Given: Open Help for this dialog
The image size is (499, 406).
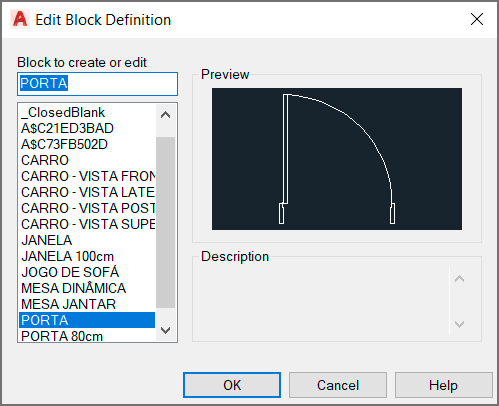Looking at the screenshot, I should 444,385.
